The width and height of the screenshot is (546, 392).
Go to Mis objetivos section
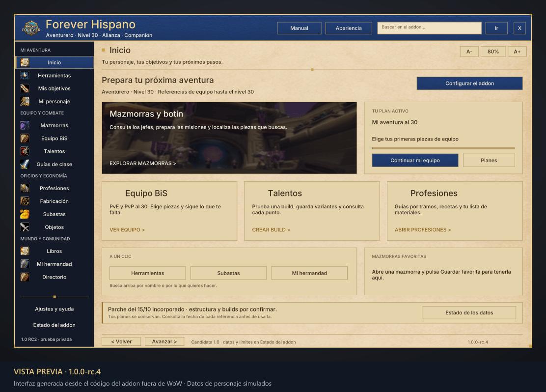[55, 88]
